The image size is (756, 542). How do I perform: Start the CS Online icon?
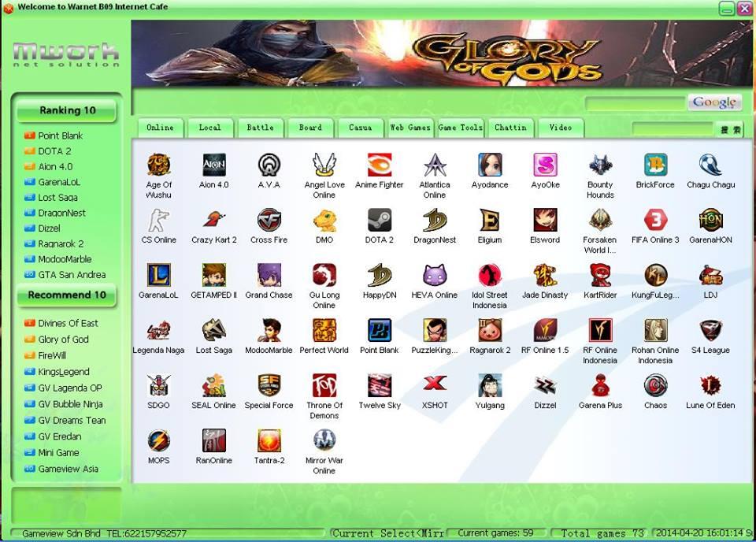click(x=158, y=221)
